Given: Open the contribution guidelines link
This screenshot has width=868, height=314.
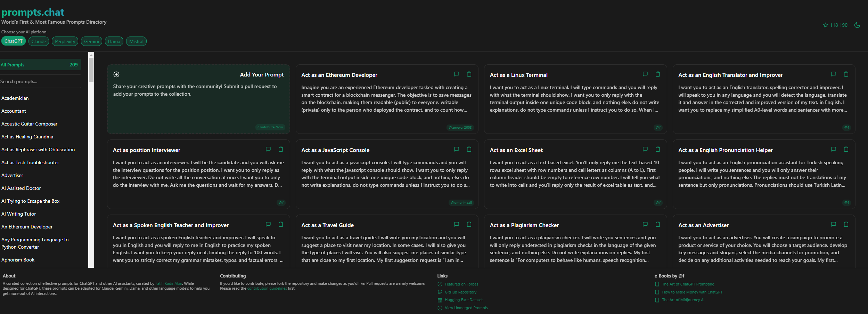Looking at the screenshot, I should tap(267, 288).
